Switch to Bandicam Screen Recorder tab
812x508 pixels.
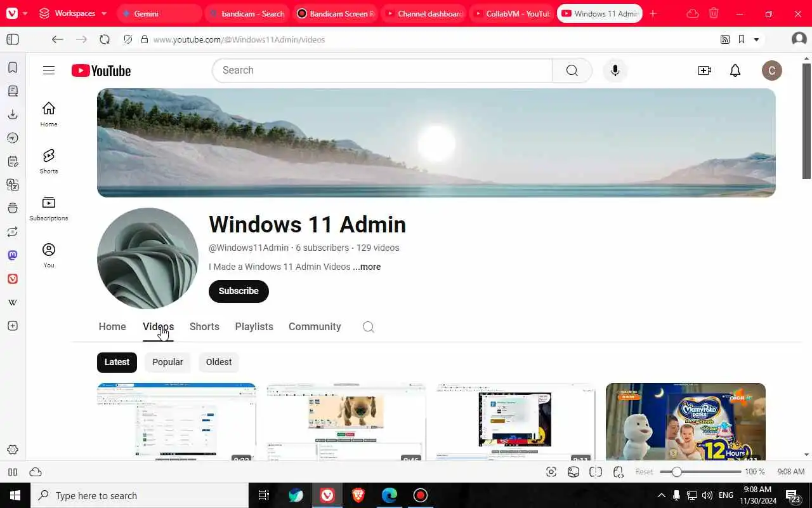[x=335, y=13]
